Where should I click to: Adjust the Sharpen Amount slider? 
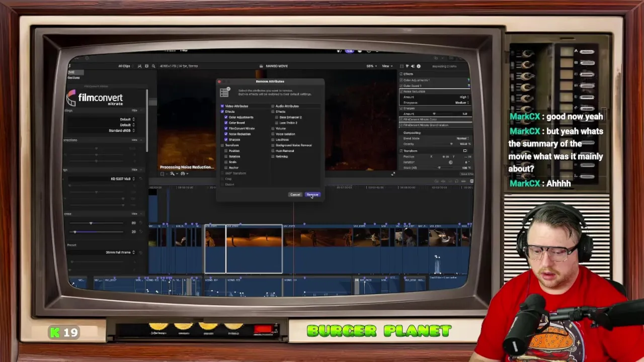pyautogui.click(x=434, y=114)
